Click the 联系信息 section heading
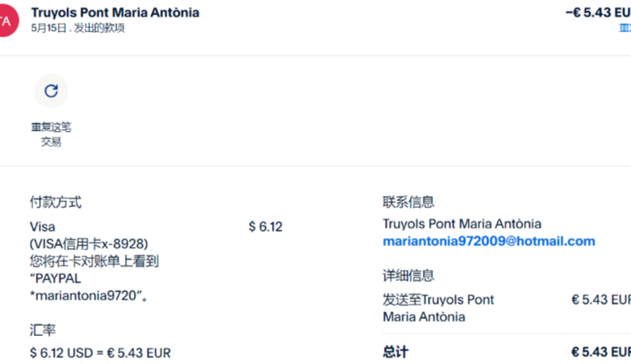 pos(408,202)
